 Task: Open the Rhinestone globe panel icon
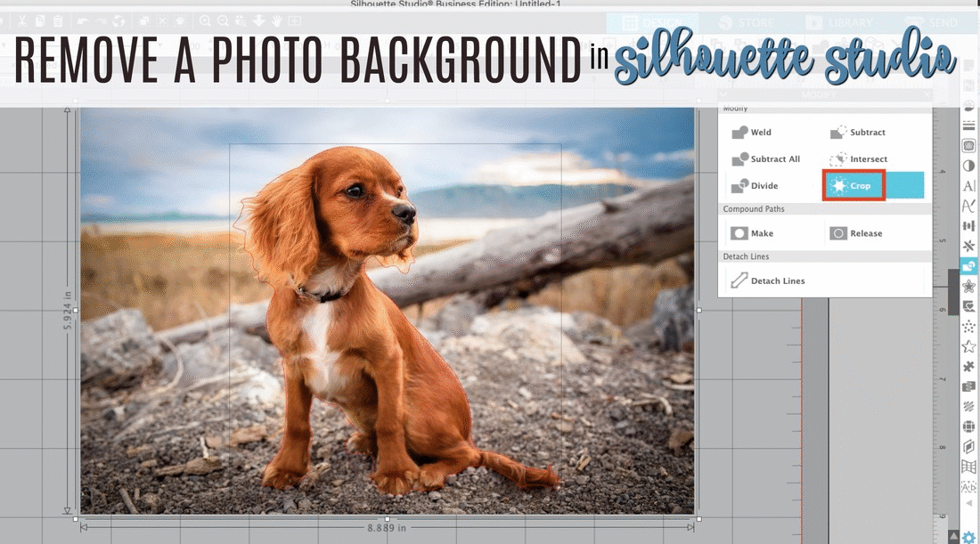tap(968, 426)
